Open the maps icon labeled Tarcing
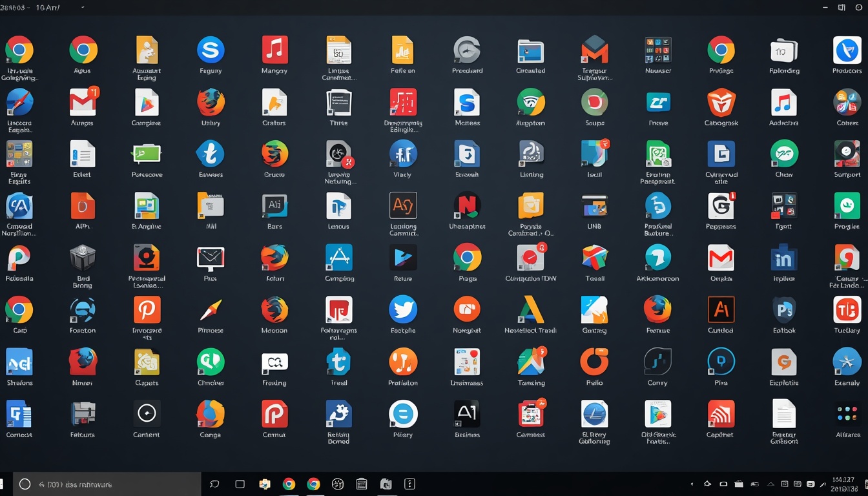Viewport: 868px width, 496px height. pyautogui.click(x=531, y=362)
